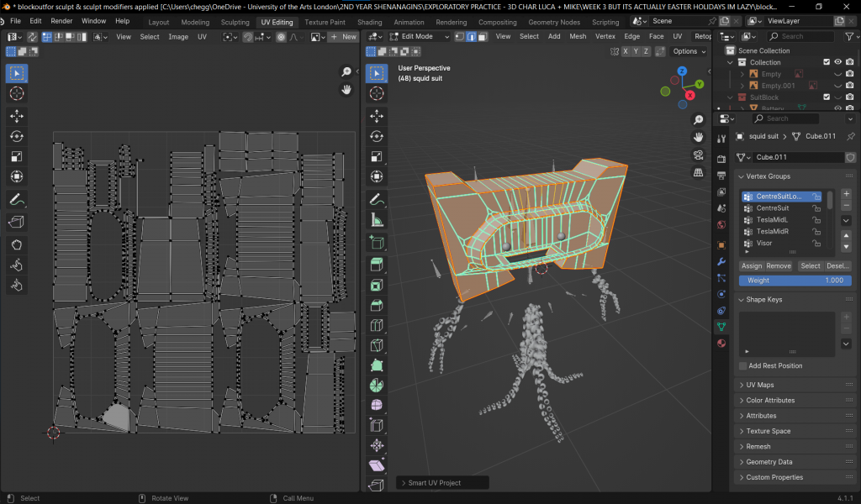This screenshot has width=861, height=504.
Task: Switch viewport to orthographic grid view button
Action: 698,173
